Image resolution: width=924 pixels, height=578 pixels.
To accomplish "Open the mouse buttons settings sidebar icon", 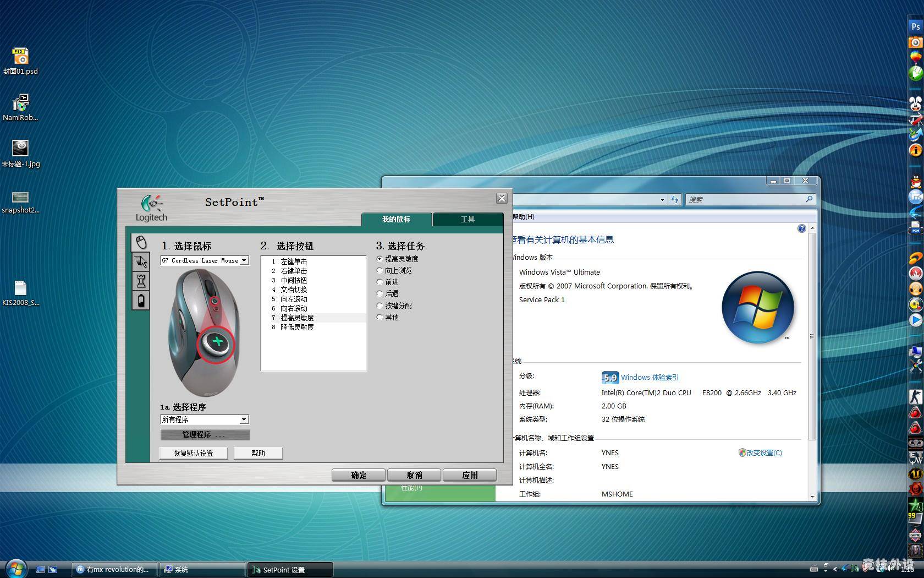I will (x=141, y=243).
